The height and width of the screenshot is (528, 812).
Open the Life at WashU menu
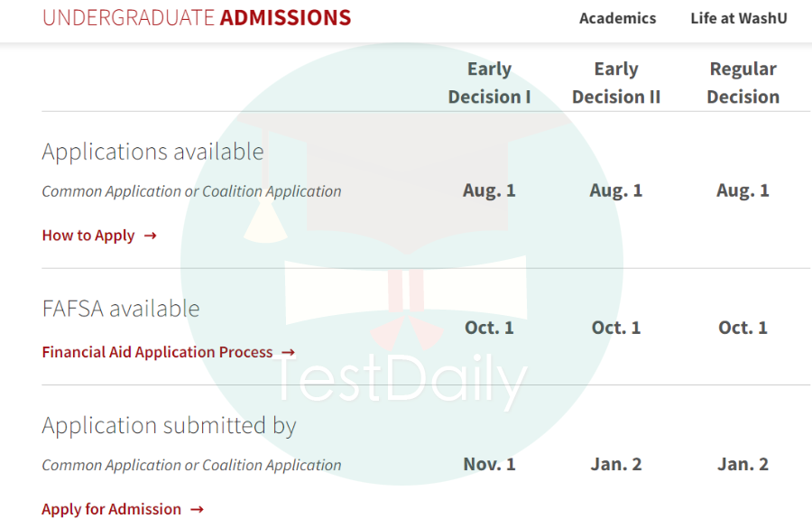(738, 18)
